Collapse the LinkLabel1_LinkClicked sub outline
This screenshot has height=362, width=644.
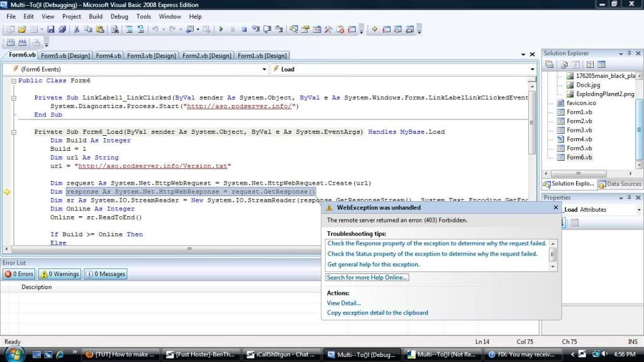click(x=14, y=98)
